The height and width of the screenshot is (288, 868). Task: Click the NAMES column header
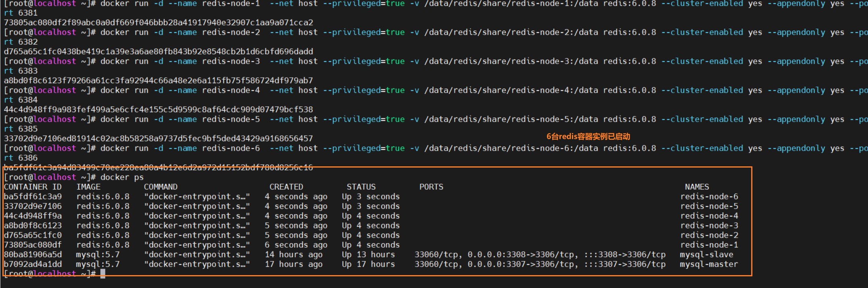click(x=697, y=187)
